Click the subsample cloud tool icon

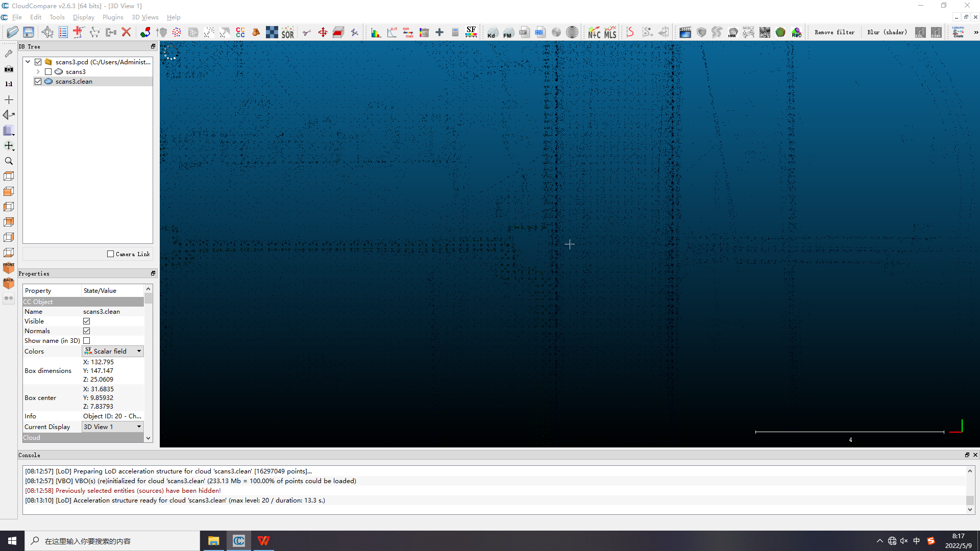click(x=209, y=32)
